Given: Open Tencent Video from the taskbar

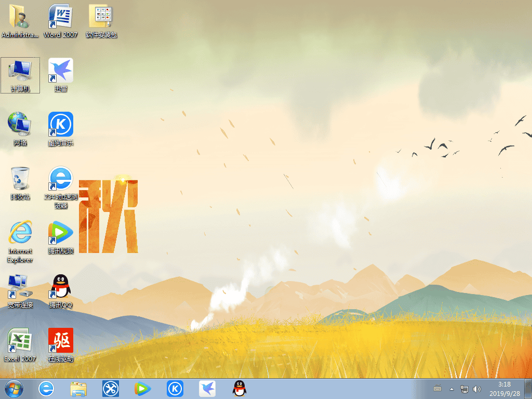Looking at the screenshot, I should [x=142, y=389].
